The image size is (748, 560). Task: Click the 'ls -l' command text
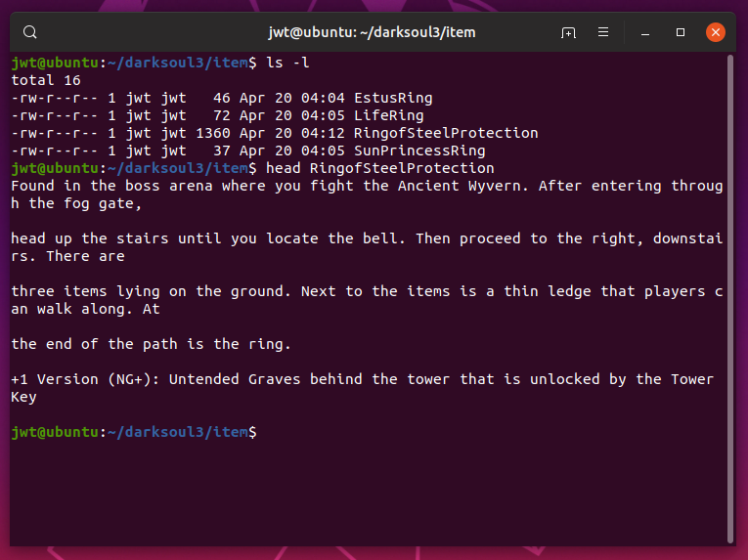(287, 63)
